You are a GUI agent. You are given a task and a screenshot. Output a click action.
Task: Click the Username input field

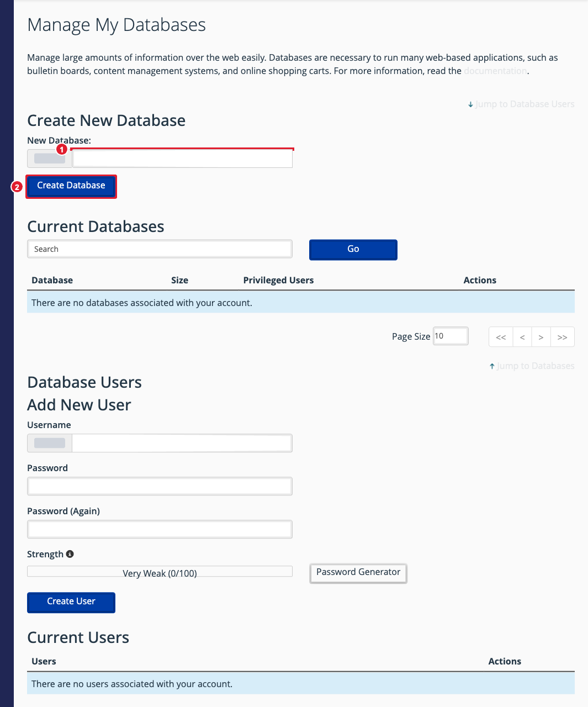coord(182,443)
